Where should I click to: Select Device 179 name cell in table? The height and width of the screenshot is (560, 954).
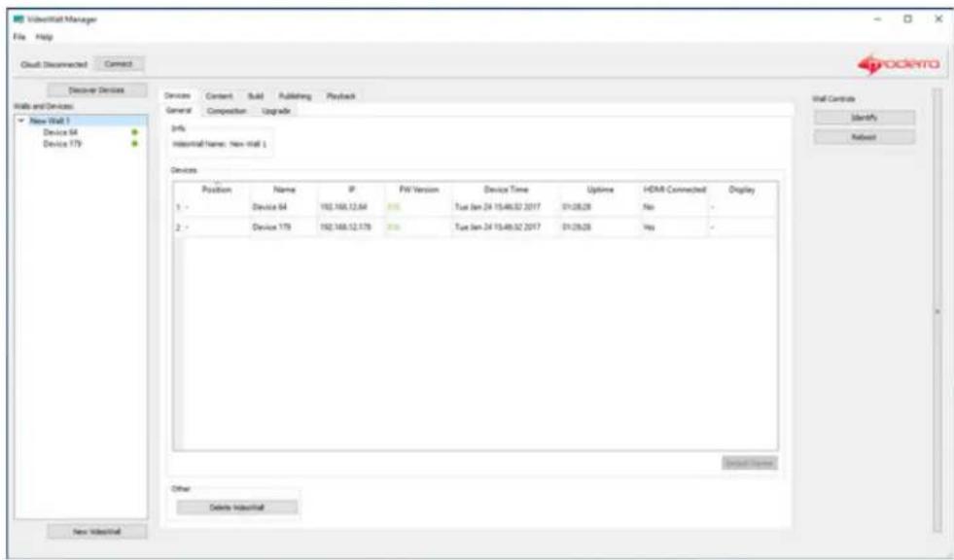coord(284,227)
